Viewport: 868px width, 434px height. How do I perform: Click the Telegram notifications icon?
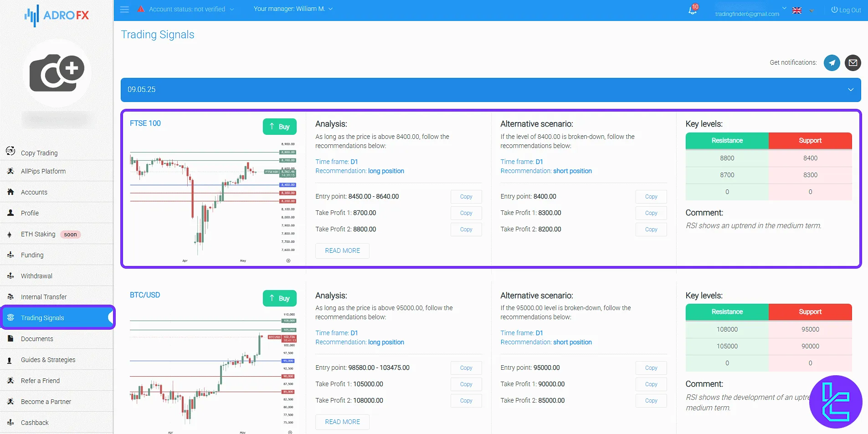832,63
